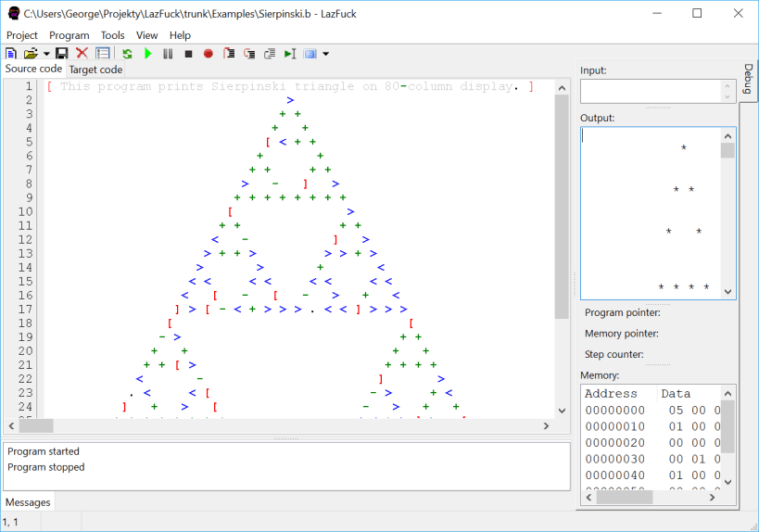
Task: Click the editor vertical scrollbar down arrow
Action: point(562,411)
